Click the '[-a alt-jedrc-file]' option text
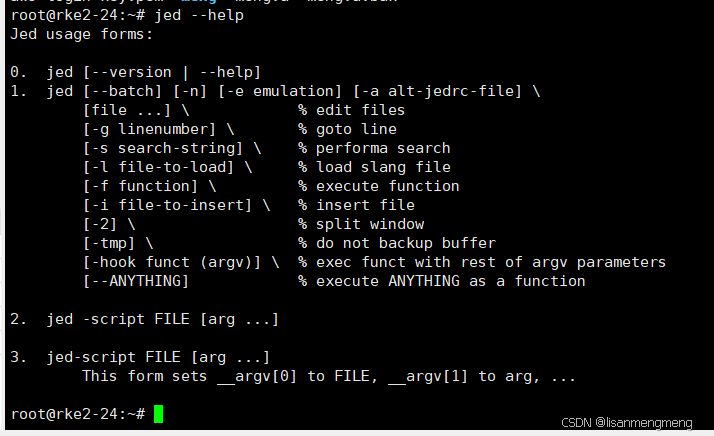Image resolution: width=714 pixels, height=436 pixels. [437, 92]
